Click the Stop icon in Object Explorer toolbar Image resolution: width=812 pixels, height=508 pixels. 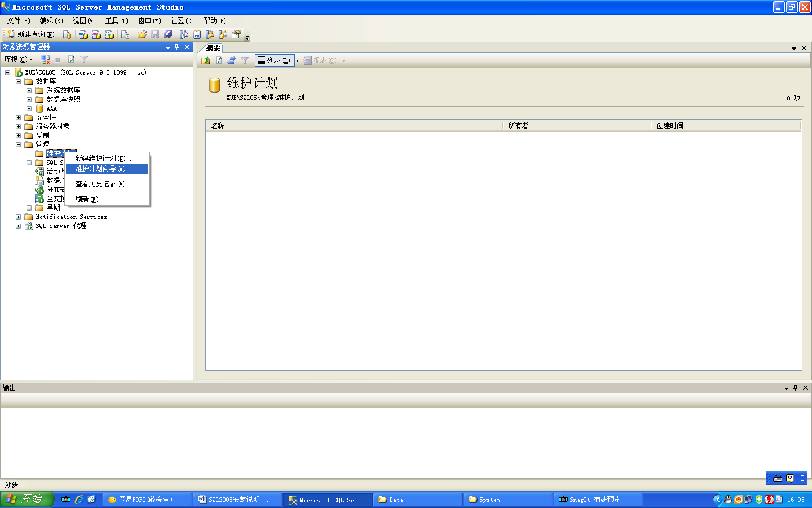(58, 59)
